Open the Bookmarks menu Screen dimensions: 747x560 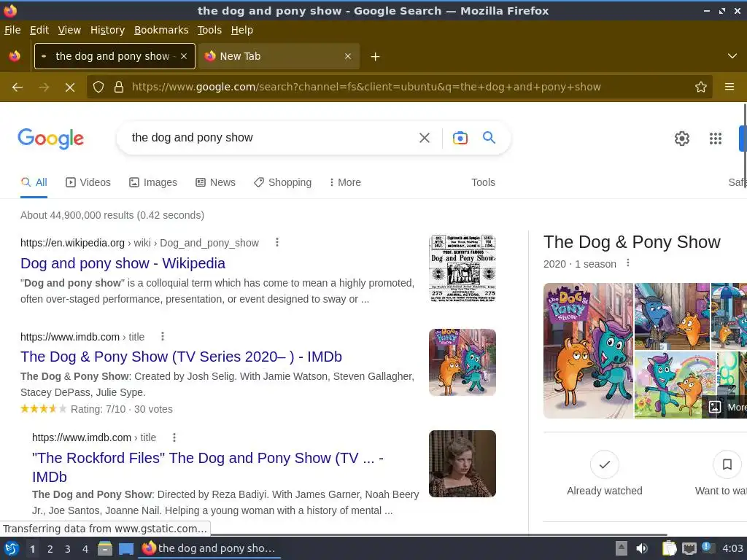[161, 30]
